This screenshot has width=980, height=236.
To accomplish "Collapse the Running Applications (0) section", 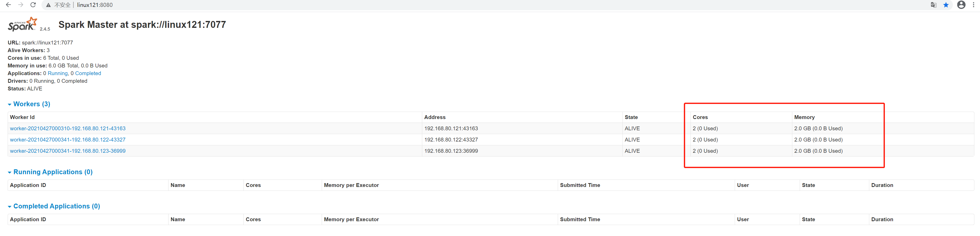I will pyautogui.click(x=50, y=172).
